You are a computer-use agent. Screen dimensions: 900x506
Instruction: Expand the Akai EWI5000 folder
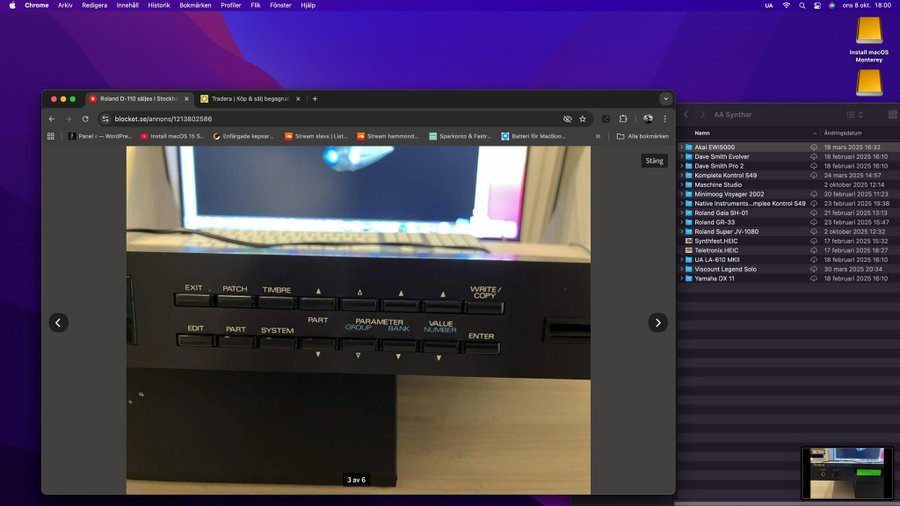click(x=682, y=147)
